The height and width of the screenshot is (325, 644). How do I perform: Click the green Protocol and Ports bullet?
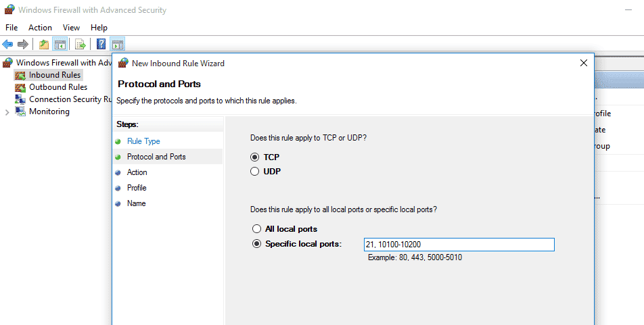[118, 157]
